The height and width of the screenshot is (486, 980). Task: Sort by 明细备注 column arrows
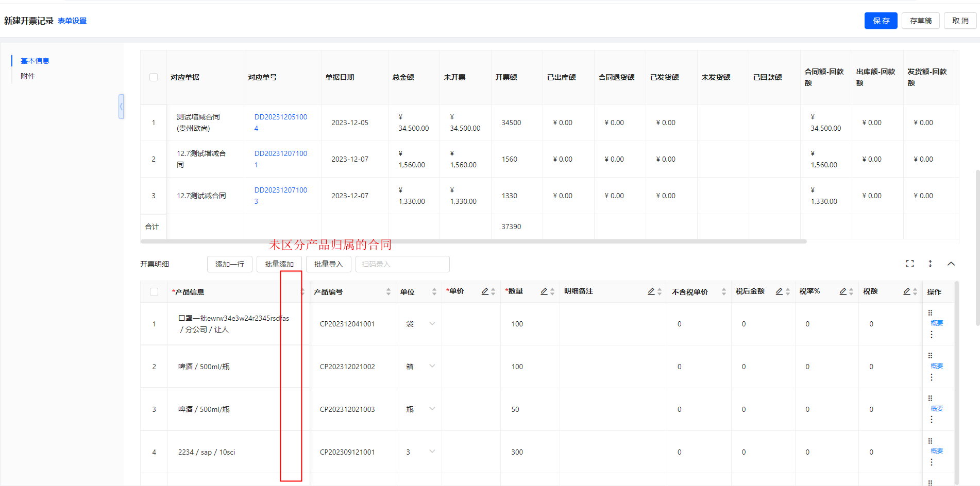tap(660, 292)
